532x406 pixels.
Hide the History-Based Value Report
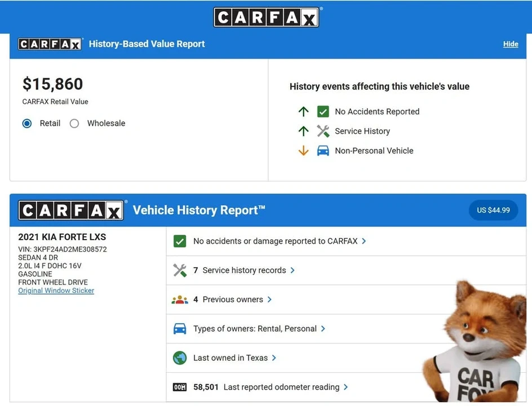click(x=511, y=44)
